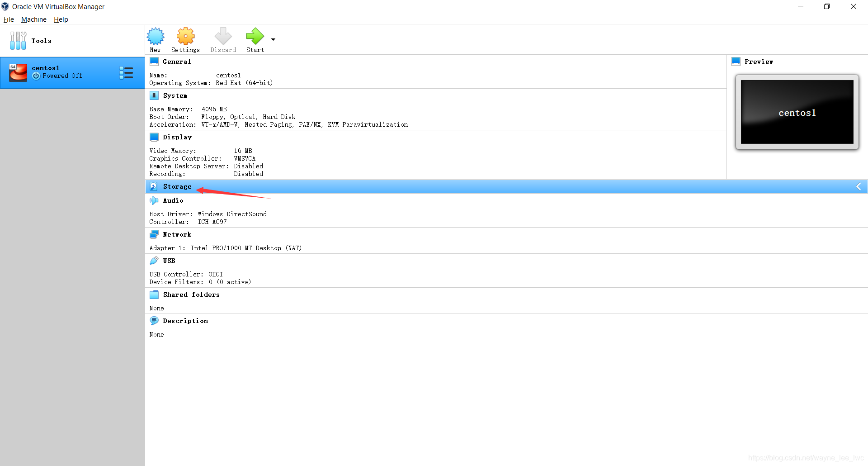Click the '0 (0 active)' device filters value
Screen dimensions: 868x466
(230, 282)
